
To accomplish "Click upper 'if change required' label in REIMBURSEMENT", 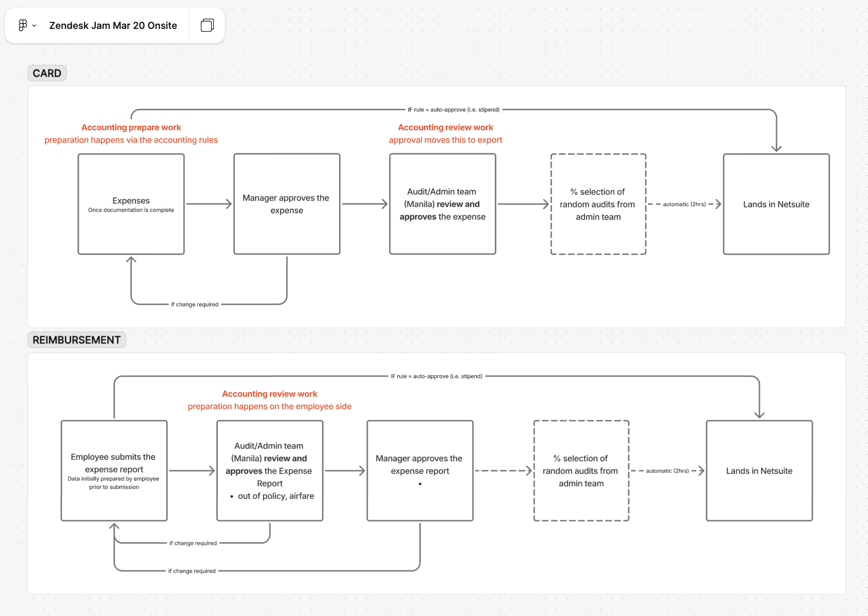I will (x=193, y=543).
